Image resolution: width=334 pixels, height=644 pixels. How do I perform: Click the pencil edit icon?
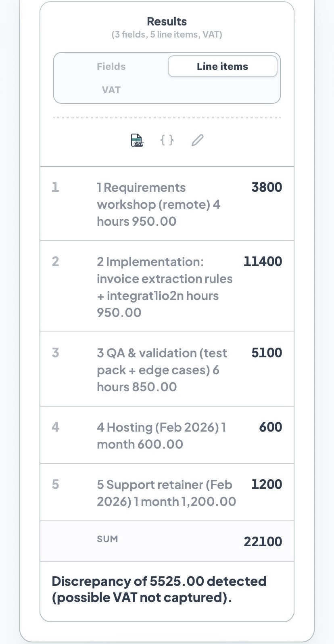click(x=197, y=140)
